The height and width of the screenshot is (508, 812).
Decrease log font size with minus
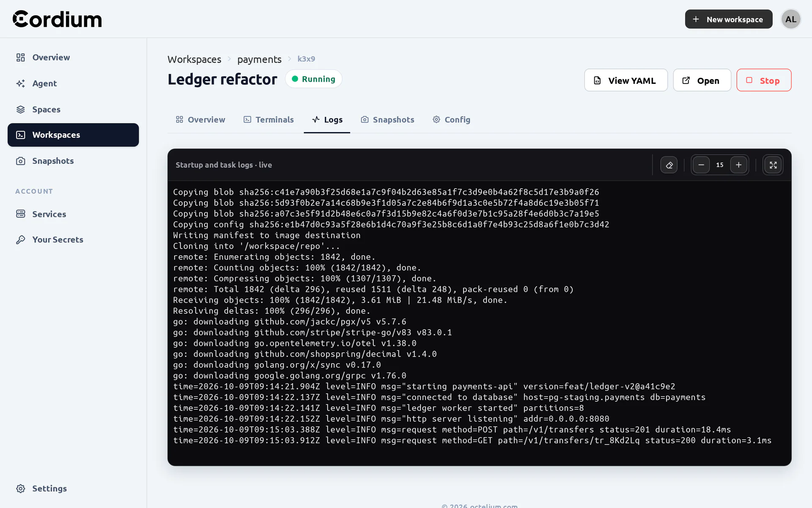(701, 165)
